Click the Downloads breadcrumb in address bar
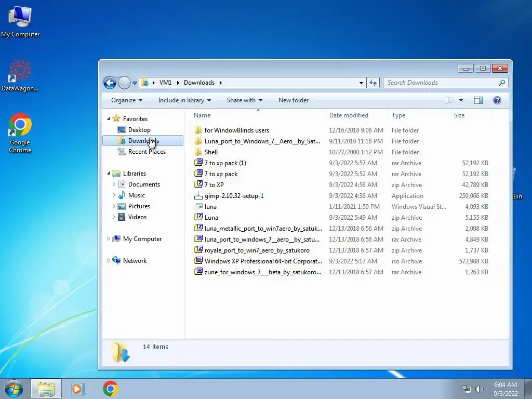This screenshot has height=399, width=532. [x=199, y=83]
